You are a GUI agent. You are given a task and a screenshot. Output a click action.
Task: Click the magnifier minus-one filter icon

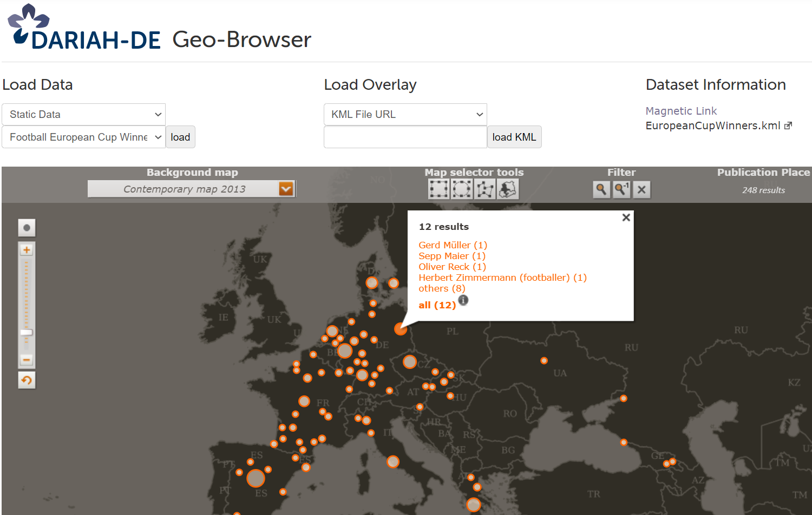(621, 189)
